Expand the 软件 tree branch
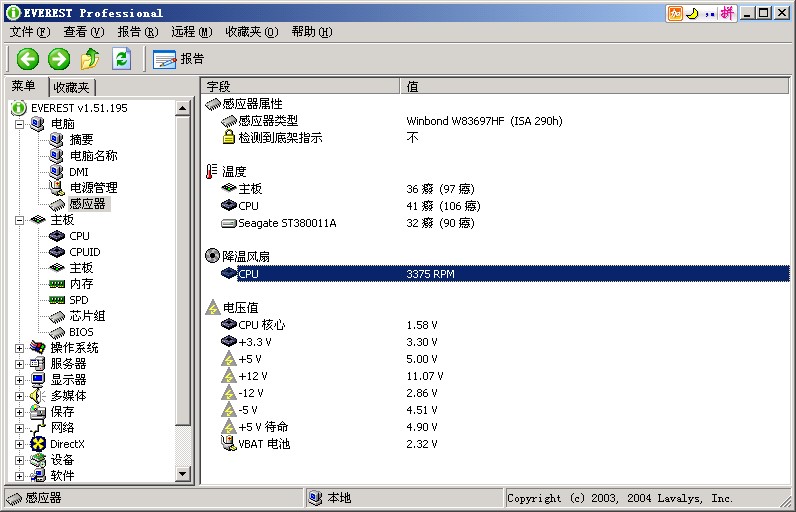Screen dimensions: 796x512 coord(19,476)
